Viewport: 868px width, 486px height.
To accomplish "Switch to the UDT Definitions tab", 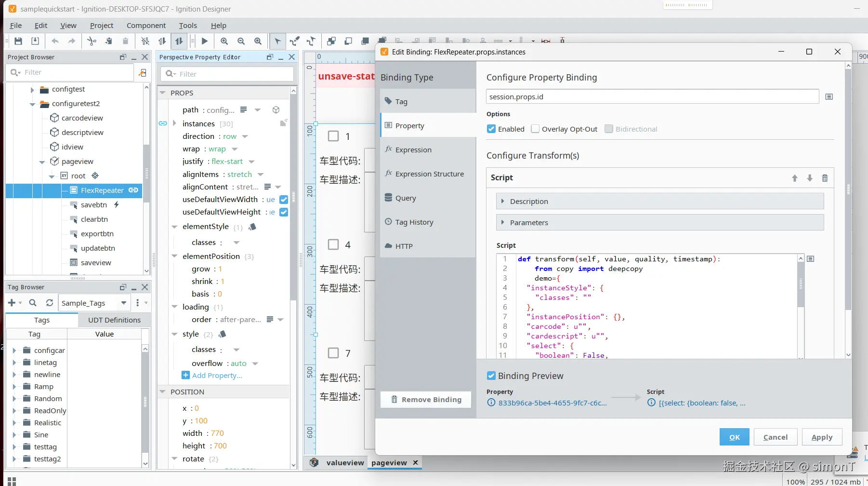I will (x=114, y=320).
